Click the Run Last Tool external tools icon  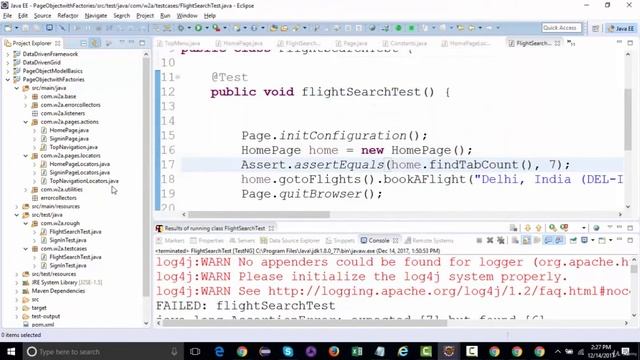pyautogui.click(x=216, y=28)
